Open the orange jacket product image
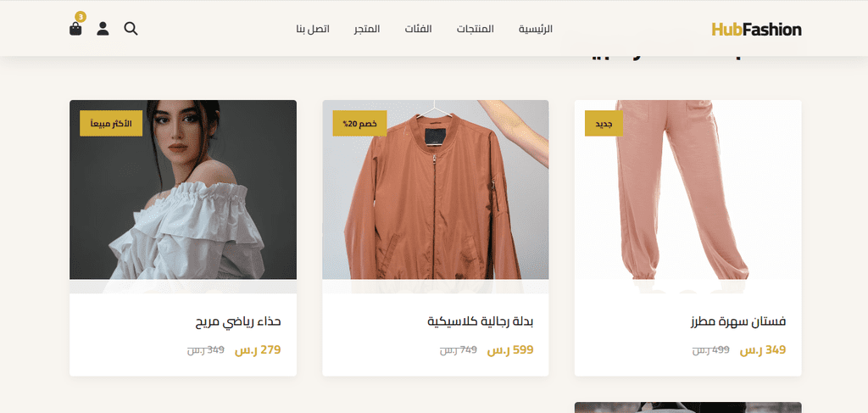Viewport: 868px width, 413px height. (436, 197)
